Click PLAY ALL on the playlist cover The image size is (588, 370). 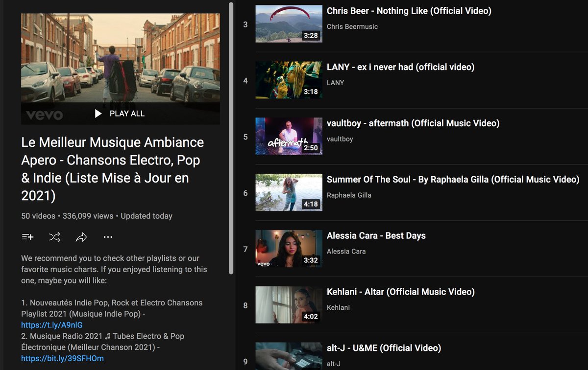click(x=120, y=114)
